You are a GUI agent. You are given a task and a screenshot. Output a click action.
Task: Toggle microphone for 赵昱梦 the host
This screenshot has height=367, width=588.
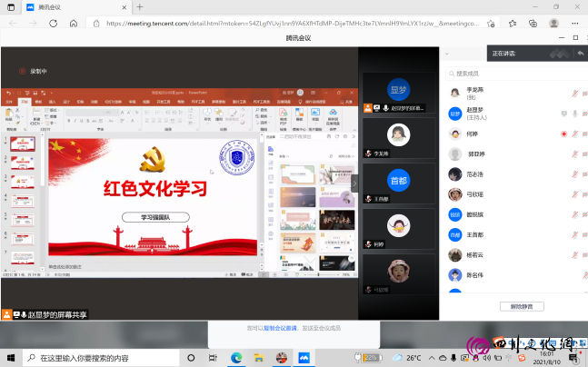[574, 114]
